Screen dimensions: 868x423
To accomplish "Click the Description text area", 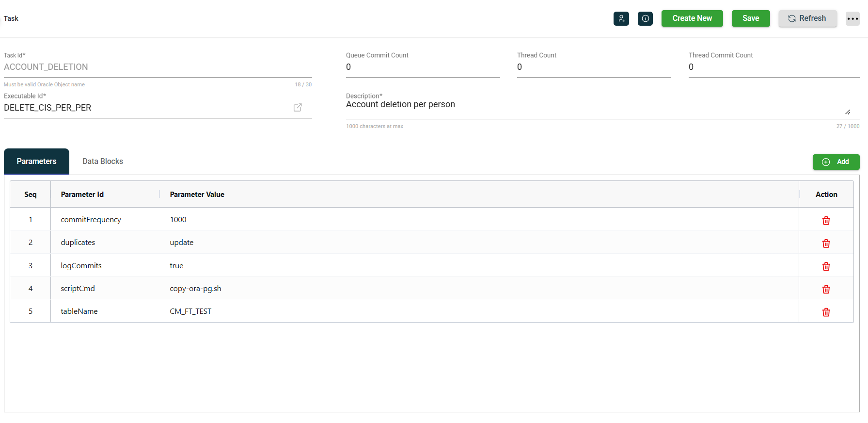I will click(591, 105).
